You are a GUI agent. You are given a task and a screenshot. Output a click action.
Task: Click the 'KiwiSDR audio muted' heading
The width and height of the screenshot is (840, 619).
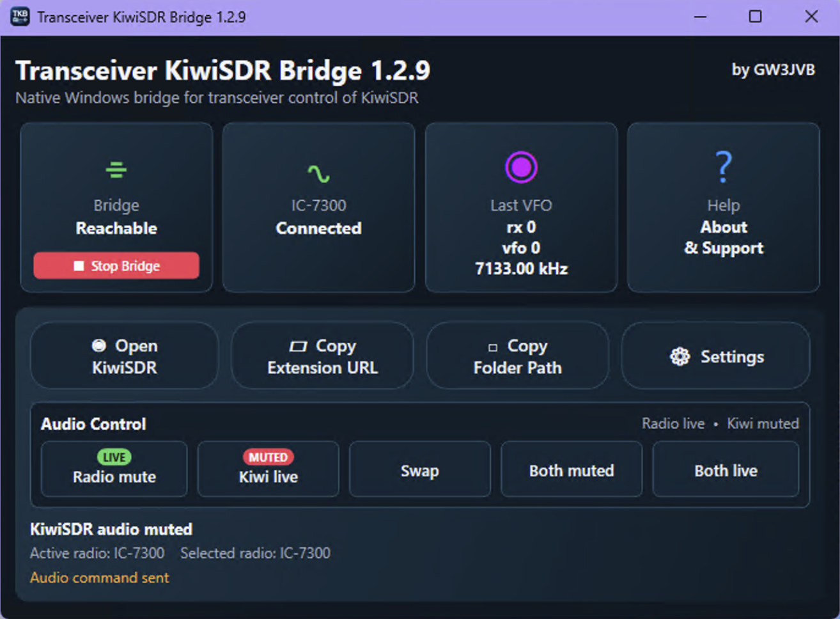[111, 529]
